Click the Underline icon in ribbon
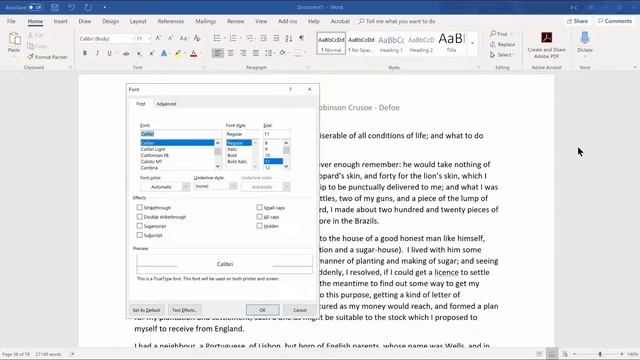Image resolution: width=640 pixels, height=360 pixels. coord(109,53)
